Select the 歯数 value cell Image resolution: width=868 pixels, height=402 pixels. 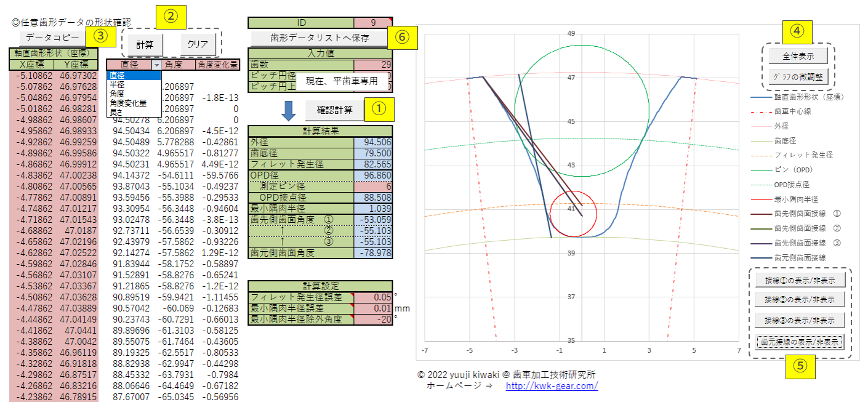tap(373, 65)
